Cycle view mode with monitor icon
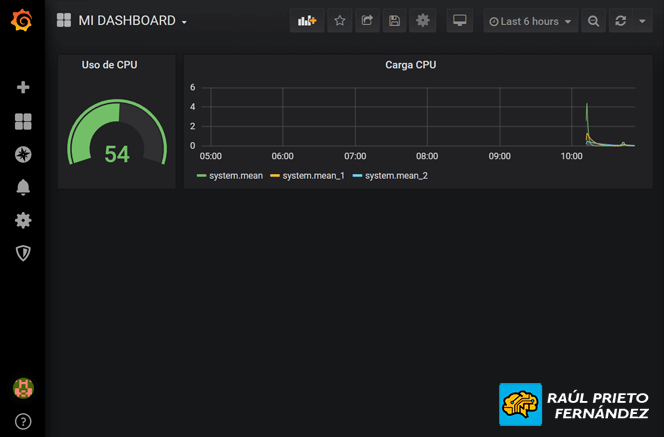 point(460,21)
